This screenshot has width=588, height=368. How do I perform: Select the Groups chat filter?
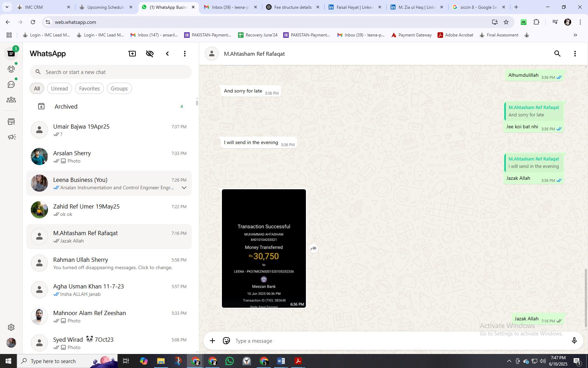[x=119, y=89]
